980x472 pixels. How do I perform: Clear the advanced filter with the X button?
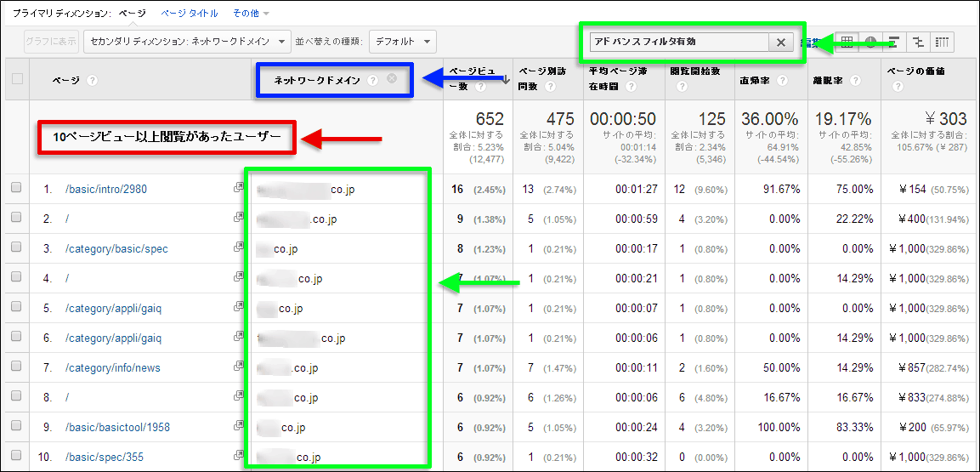click(x=780, y=43)
